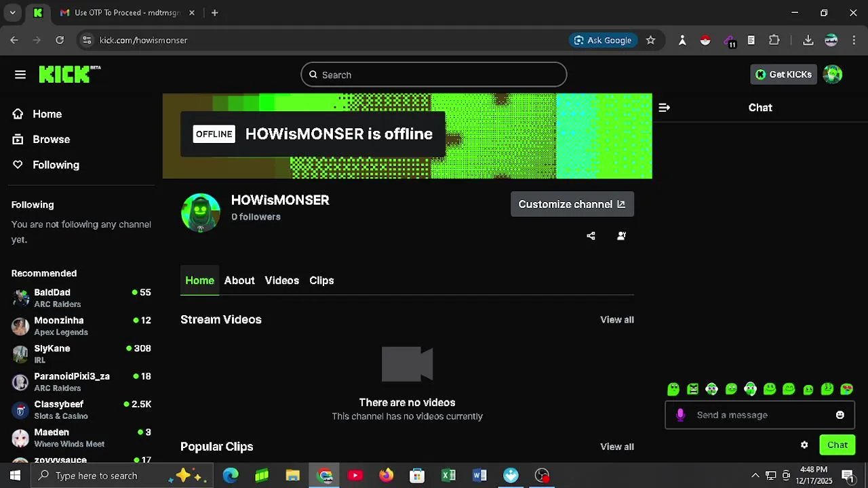Open a new browser tab
868x488 pixels.
[x=214, y=12]
